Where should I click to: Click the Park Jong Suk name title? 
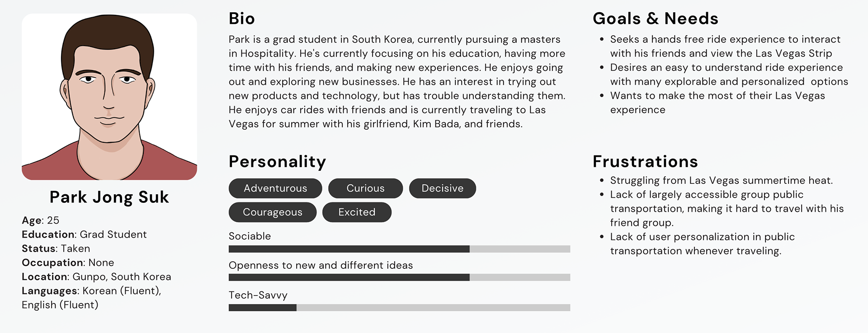[x=109, y=197]
